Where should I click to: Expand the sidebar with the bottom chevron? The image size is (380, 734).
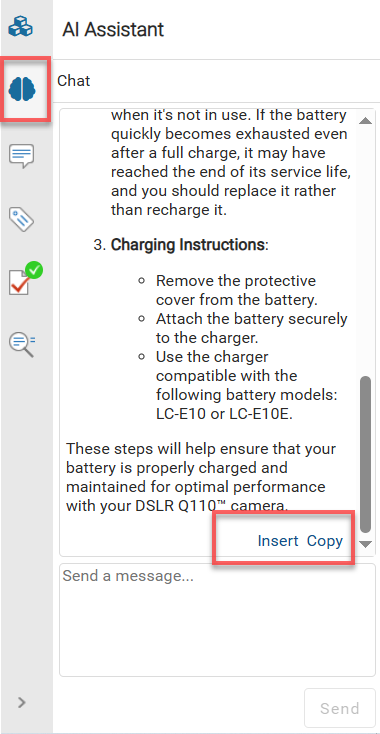(22, 702)
